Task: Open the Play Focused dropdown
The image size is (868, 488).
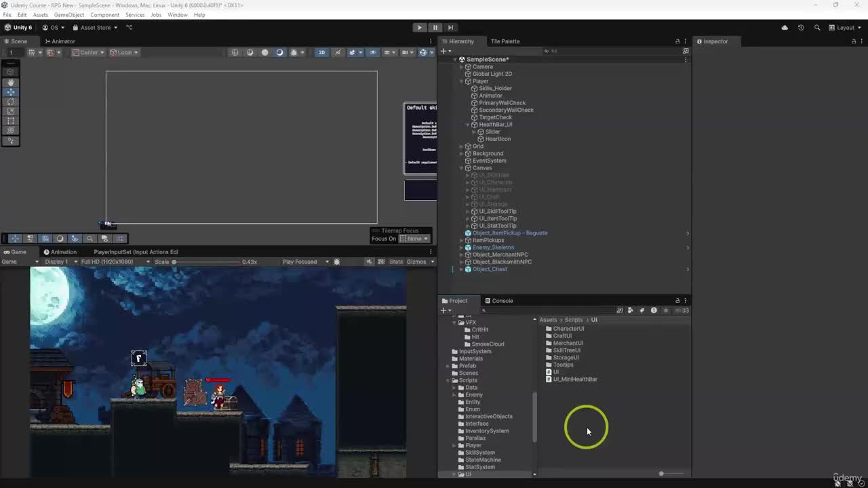Action: pos(305,262)
